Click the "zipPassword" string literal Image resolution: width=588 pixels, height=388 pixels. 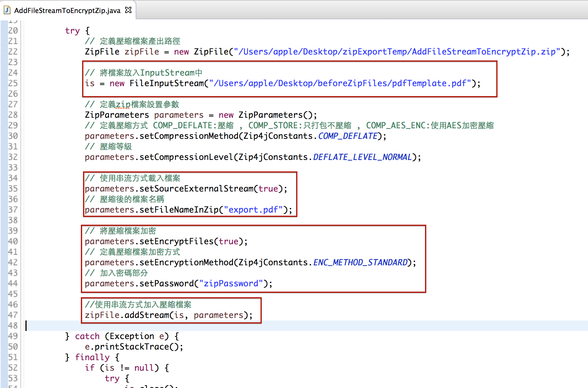click(231, 284)
